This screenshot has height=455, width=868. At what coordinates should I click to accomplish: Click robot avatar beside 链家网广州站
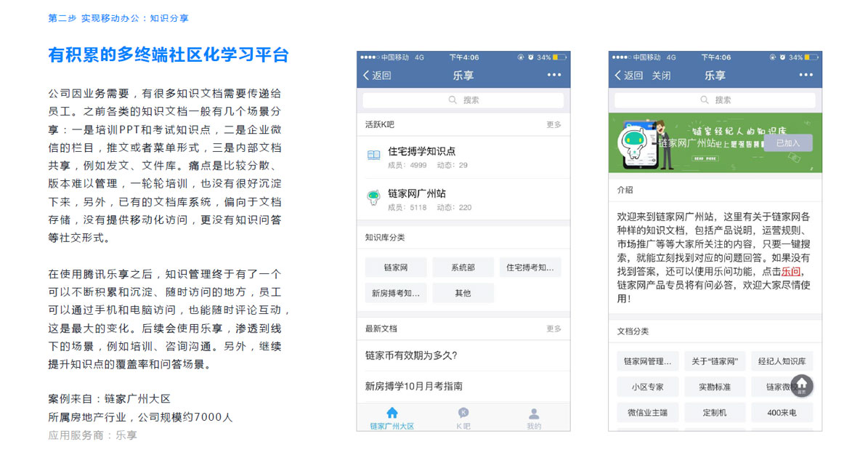pyautogui.click(x=373, y=197)
